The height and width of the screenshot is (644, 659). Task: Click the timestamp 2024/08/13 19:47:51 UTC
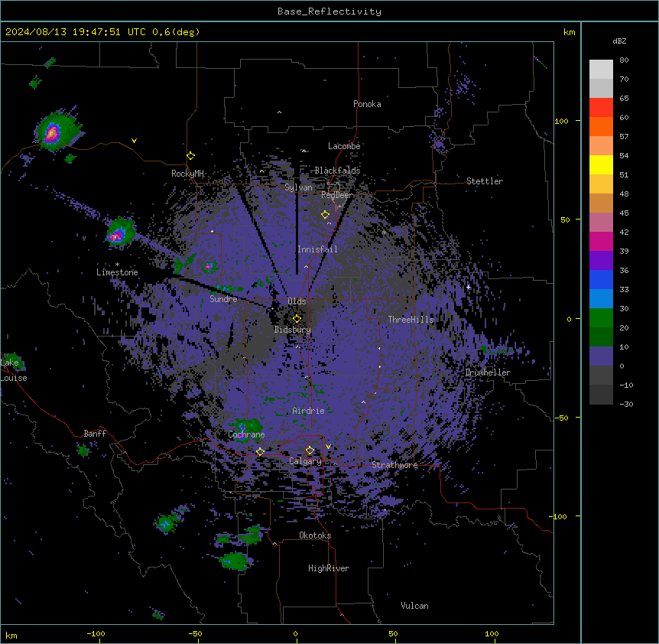tap(76, 32)
